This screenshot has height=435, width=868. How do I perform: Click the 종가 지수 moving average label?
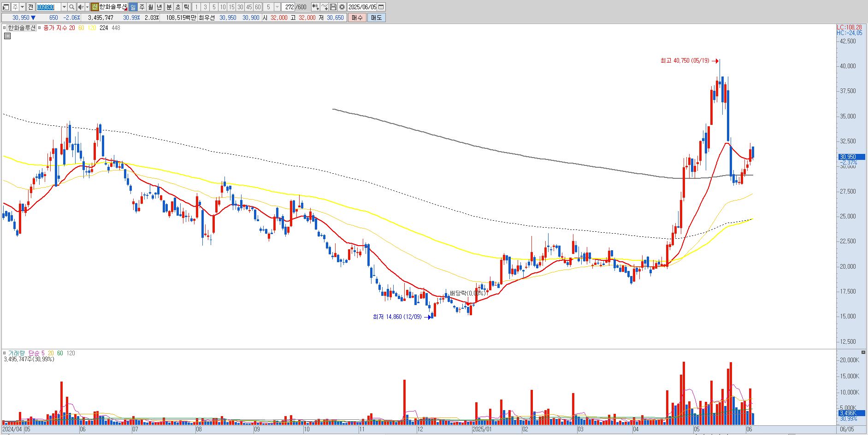[x=55, y=28]
